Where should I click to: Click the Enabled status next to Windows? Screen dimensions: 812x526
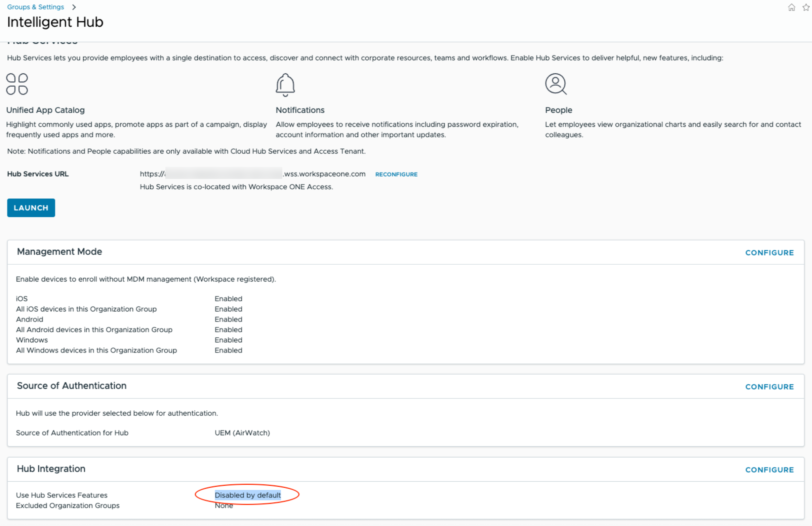tap(228, 340)
